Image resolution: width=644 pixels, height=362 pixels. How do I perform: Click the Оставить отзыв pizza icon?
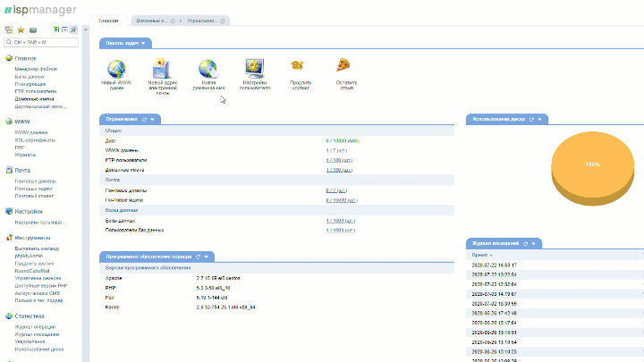[343, 65]
